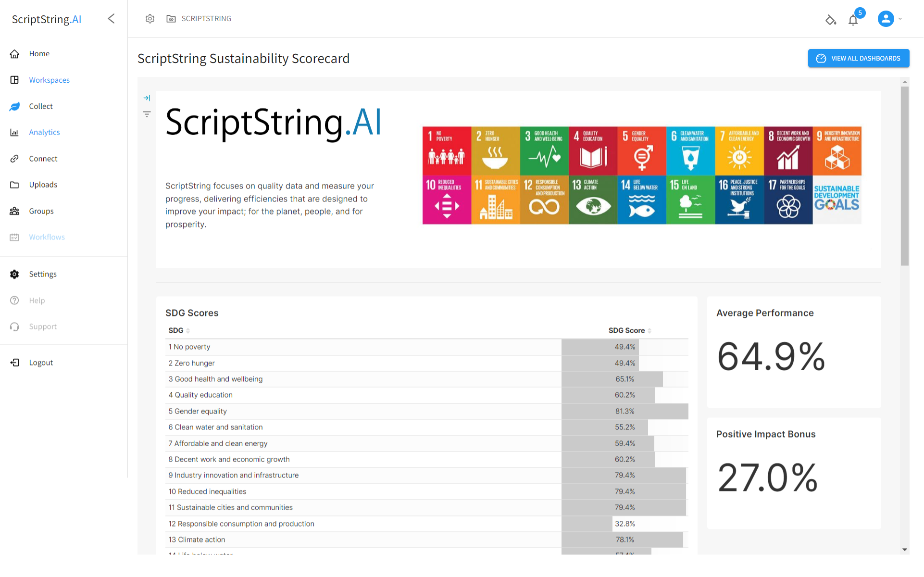This screenshot has height=577, width=924.
Task: Click the ScriptString.AI sidebar logo
Action: click(47, 19)
